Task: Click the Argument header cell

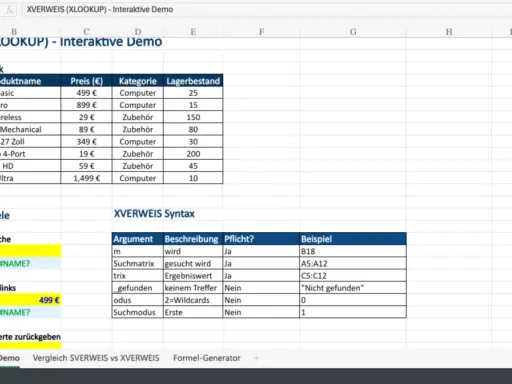Action: 138,239
